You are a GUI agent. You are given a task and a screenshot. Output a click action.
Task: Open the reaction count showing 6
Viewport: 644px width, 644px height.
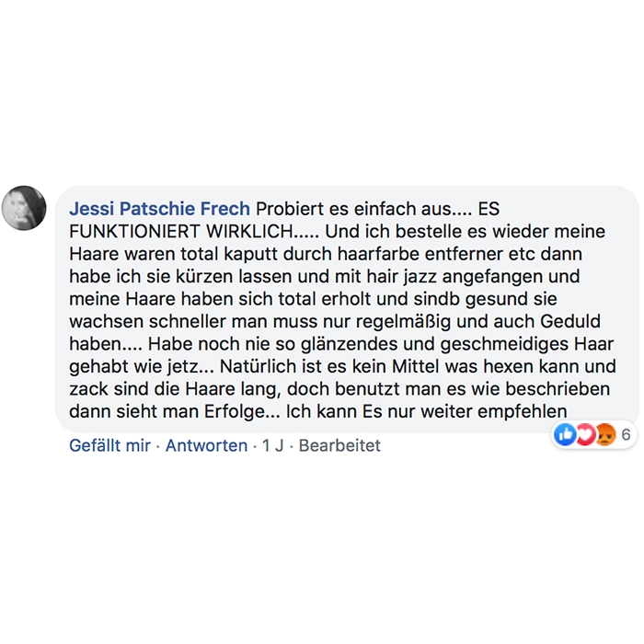tap(626, 434)
